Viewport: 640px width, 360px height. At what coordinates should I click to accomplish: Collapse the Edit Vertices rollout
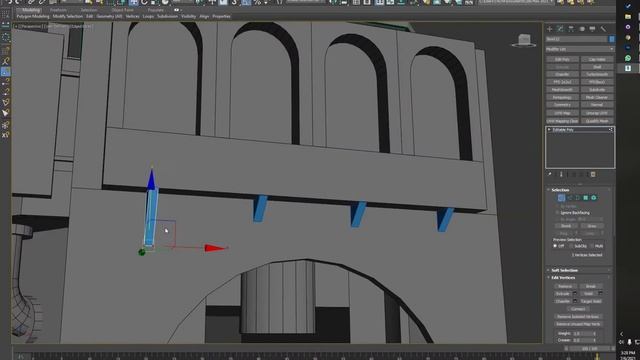(x=563, y=278)
